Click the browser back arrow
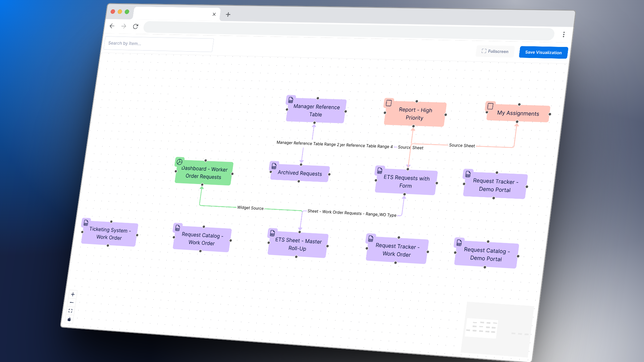 coord(112,26)
